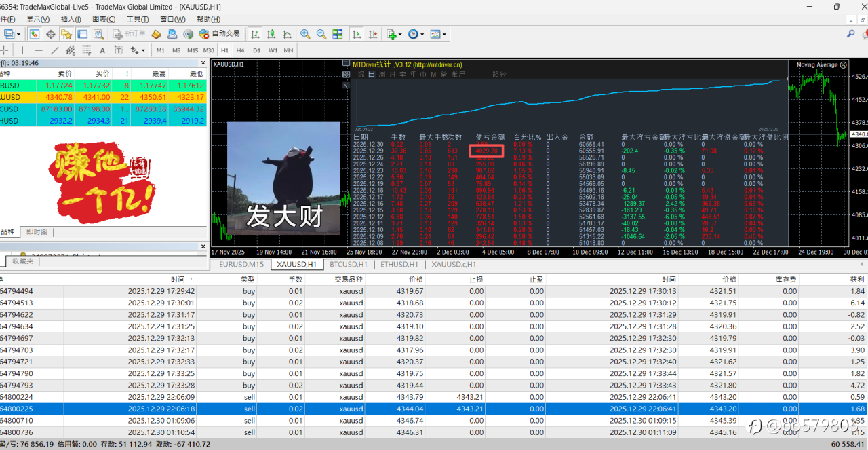Select the H4 timeframe button
This screenshot has height=450, width=868.
click(x=240, y=50)
